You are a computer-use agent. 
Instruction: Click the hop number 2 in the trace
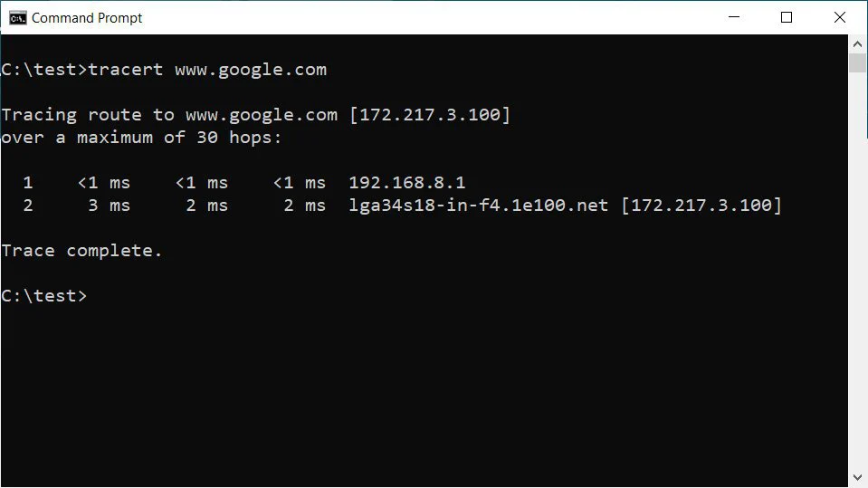[x=28, y=206]
